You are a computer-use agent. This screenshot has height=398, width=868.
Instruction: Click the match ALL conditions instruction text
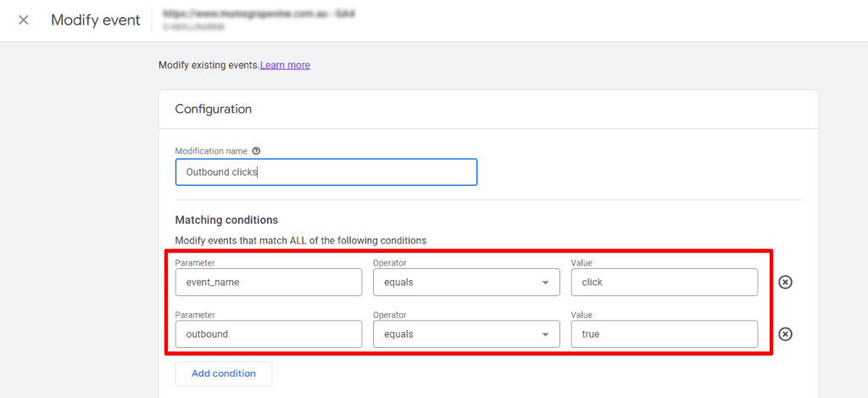click(300, 241)
